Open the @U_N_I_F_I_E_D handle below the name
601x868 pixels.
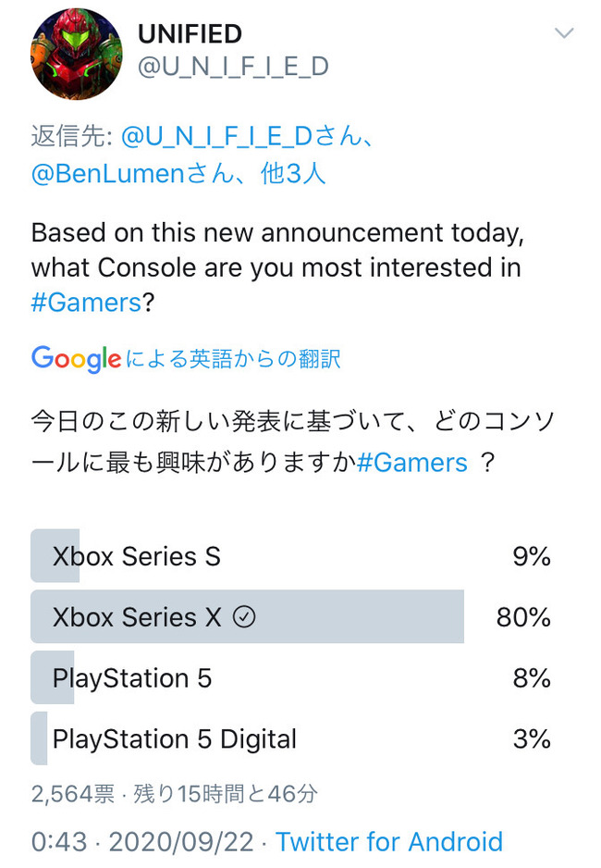233,68
